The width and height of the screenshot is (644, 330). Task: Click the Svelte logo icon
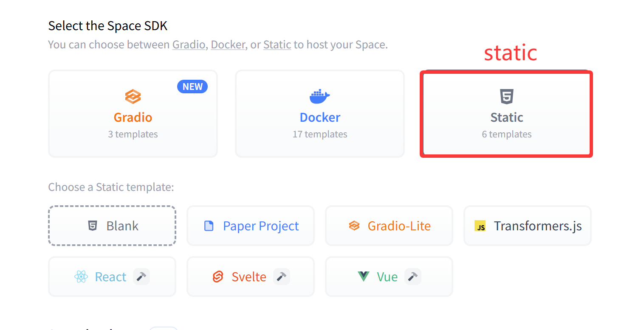[218, 277]
